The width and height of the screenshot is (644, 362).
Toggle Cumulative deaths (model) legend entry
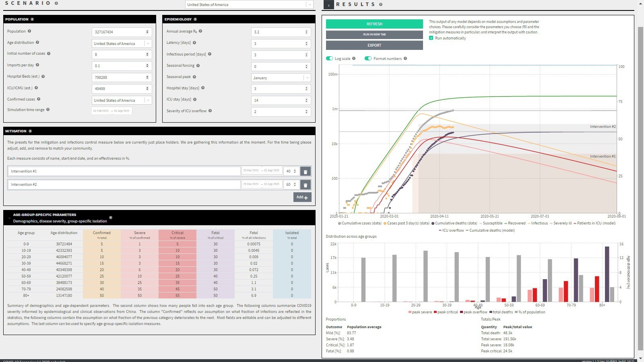(491, 230)
